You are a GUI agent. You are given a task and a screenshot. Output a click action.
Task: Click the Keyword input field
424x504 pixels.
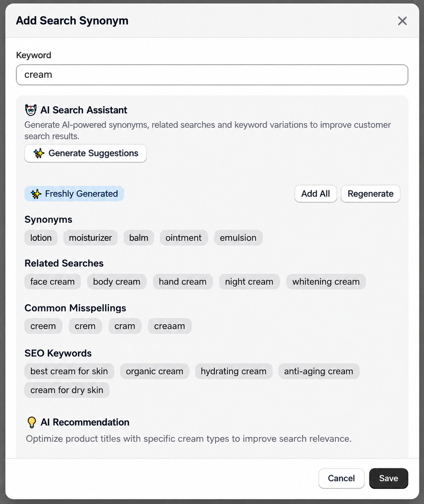point(212,75)
